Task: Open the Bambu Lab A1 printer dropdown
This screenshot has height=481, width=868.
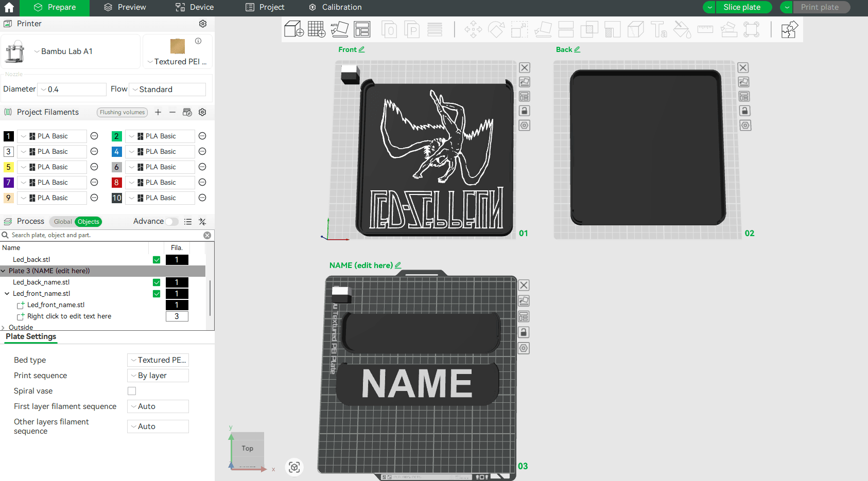Action: (x=71, y=51)
